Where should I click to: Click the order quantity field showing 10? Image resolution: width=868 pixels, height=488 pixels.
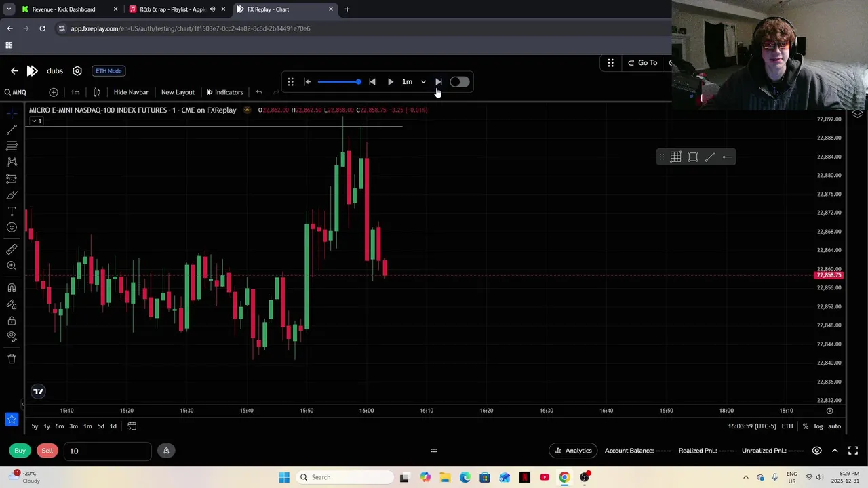pyautogui.click(x=107, y=451)
